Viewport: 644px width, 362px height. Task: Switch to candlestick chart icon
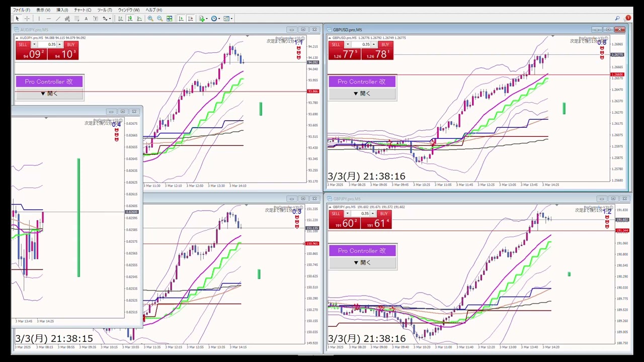pos(130,19)
